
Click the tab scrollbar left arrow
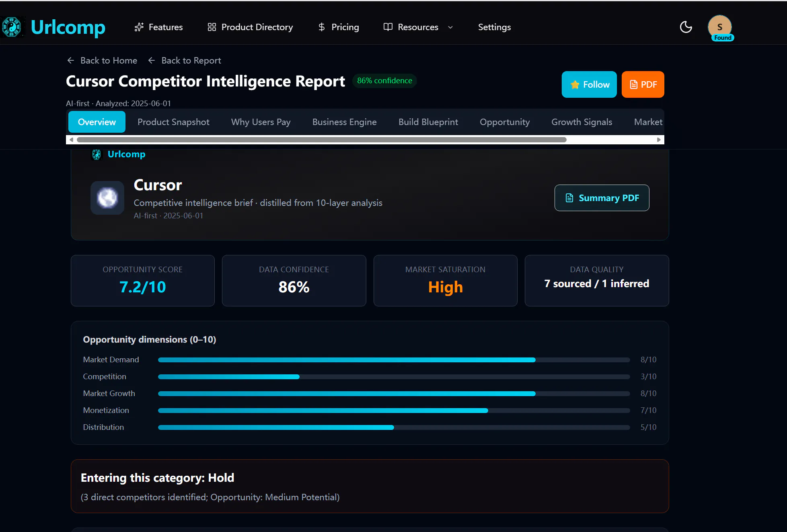point(71,140)
